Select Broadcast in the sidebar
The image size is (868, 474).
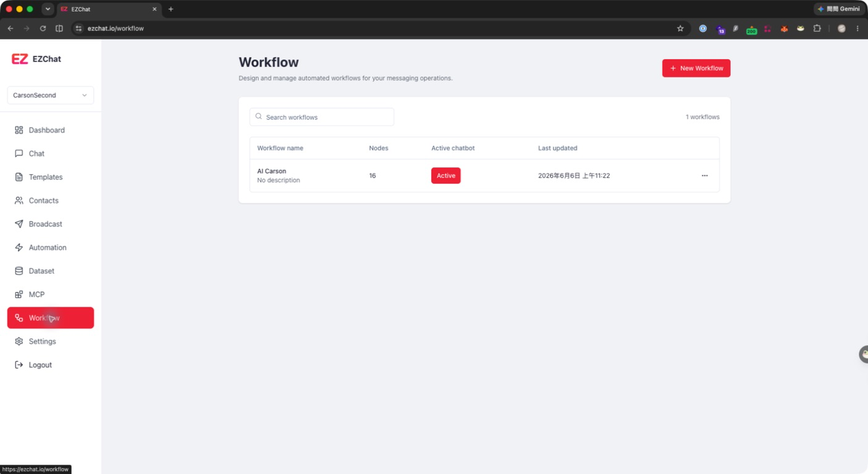pyautogui.click(x=50, y=224)
